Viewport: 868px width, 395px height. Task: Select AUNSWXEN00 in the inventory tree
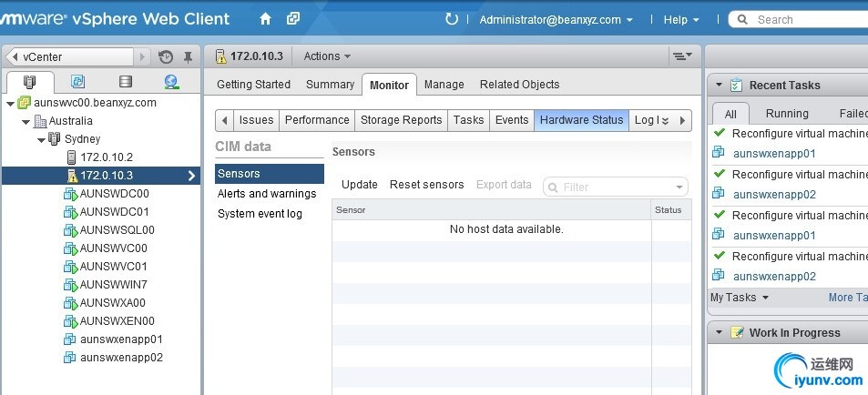(x=117, y=321)
